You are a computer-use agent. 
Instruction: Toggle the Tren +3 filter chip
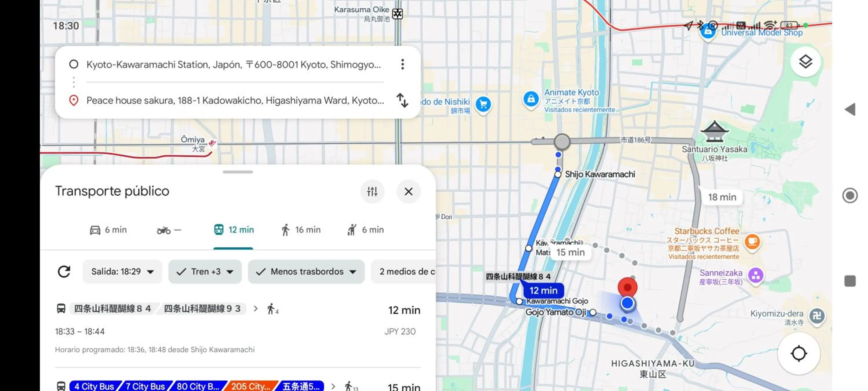pos(205,271)
